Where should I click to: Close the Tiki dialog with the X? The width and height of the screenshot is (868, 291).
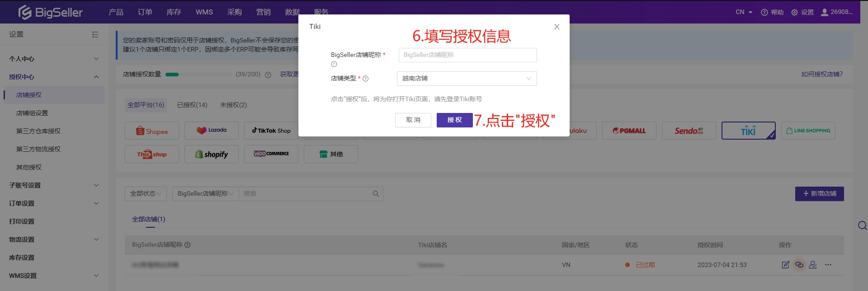557,27
